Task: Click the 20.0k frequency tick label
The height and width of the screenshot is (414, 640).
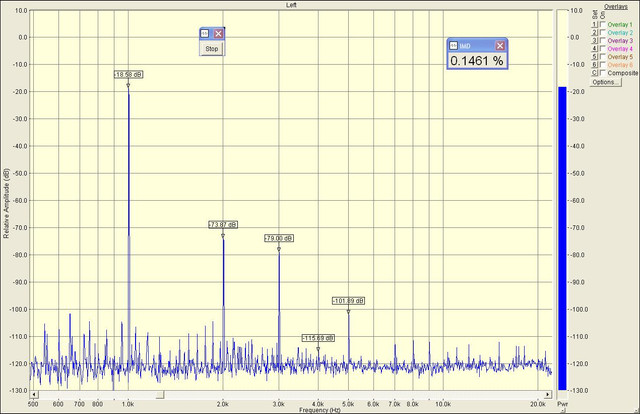Action: click(x=538, y=404)
